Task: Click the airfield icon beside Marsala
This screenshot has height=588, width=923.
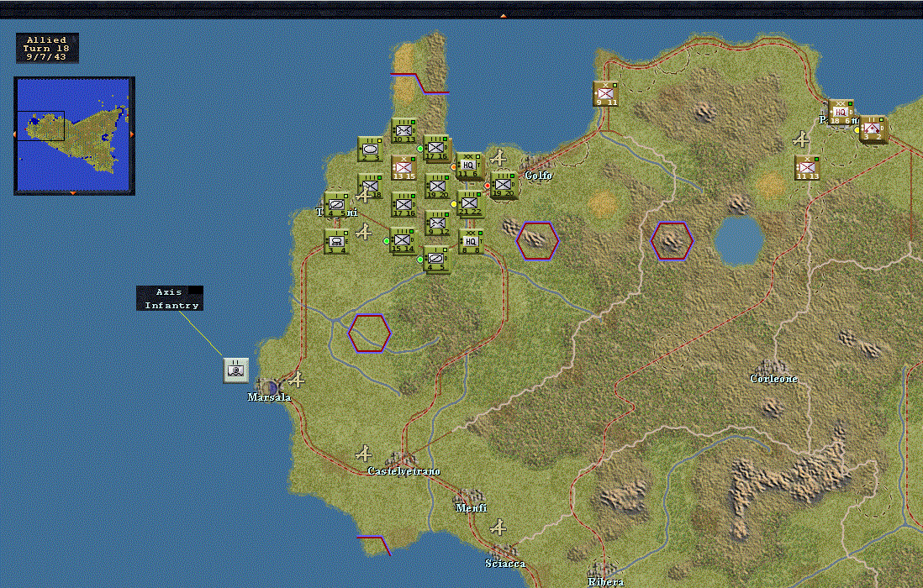Action: [298, 380]
